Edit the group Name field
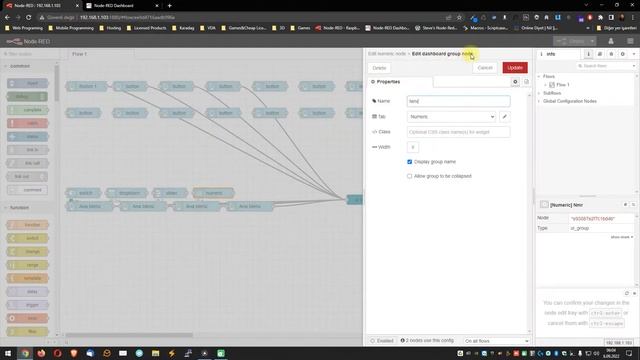 [458, 101]
